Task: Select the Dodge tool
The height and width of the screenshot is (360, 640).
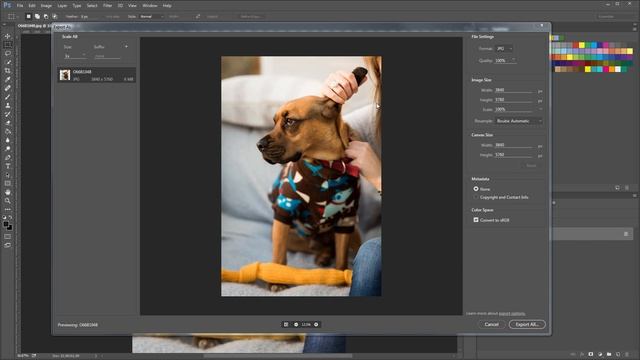Action: 8,149
